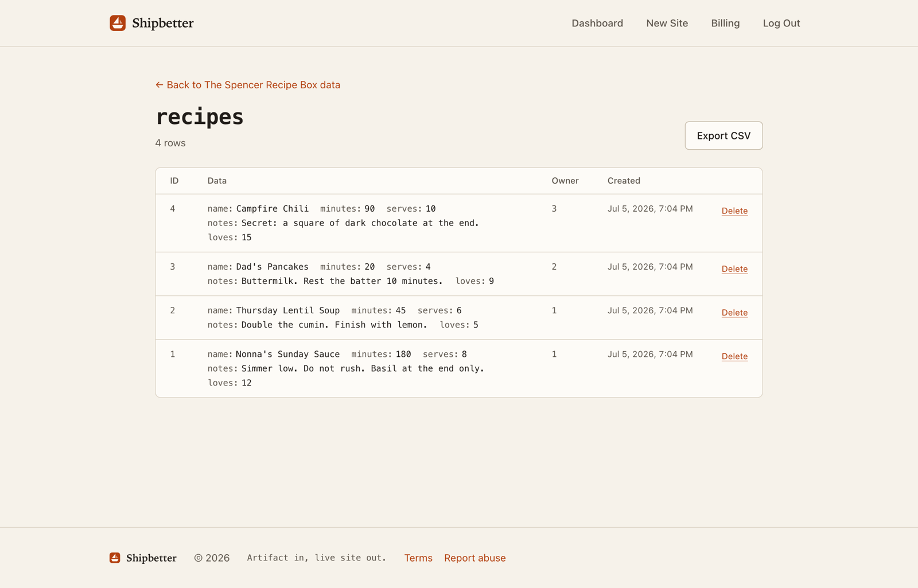Go back to The Spencer Recipe Box data
Viewport: 918px width, 588px height.
point(248,85)
